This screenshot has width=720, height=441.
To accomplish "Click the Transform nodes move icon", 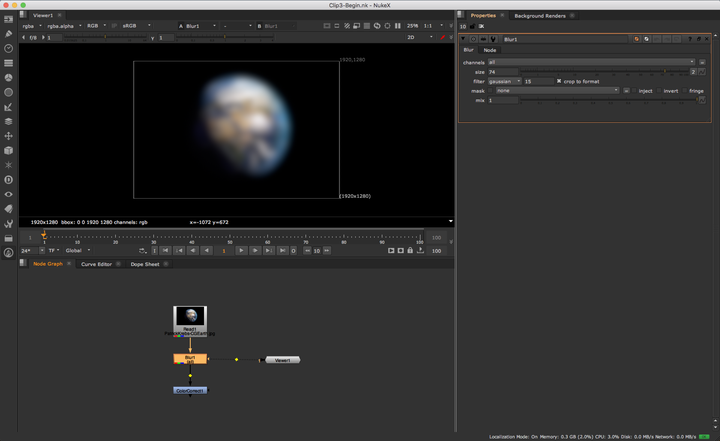I will (x=9, y=135).
